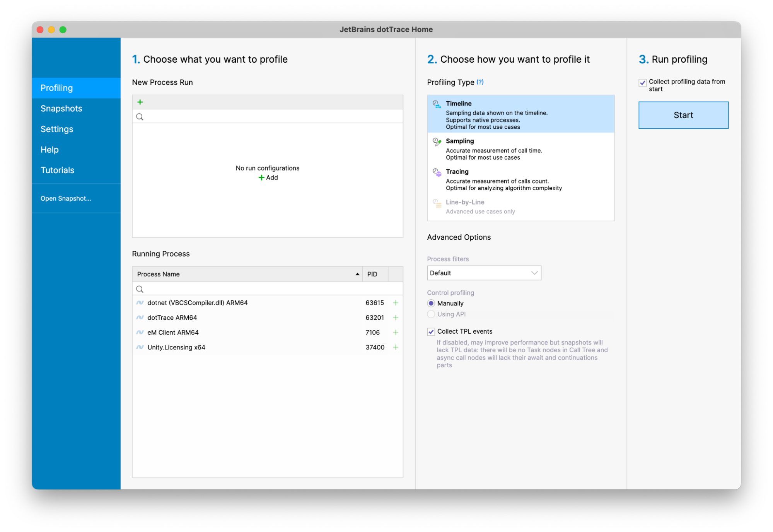Attach profiler to dotTrace ARM64 via plus icon
Viewport: 773px width, 532px height.
tap(395, 317)
